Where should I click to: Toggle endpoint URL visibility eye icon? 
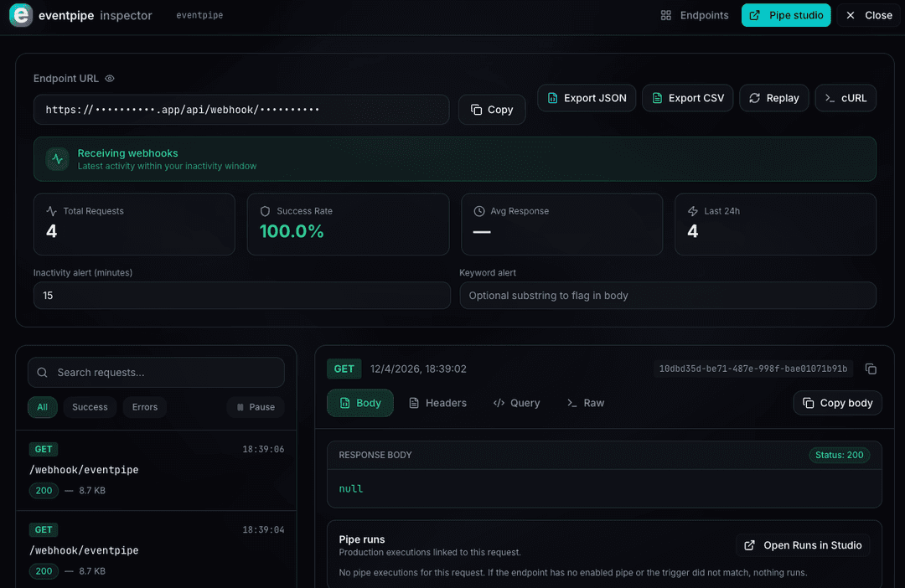(x=110, y=79)
